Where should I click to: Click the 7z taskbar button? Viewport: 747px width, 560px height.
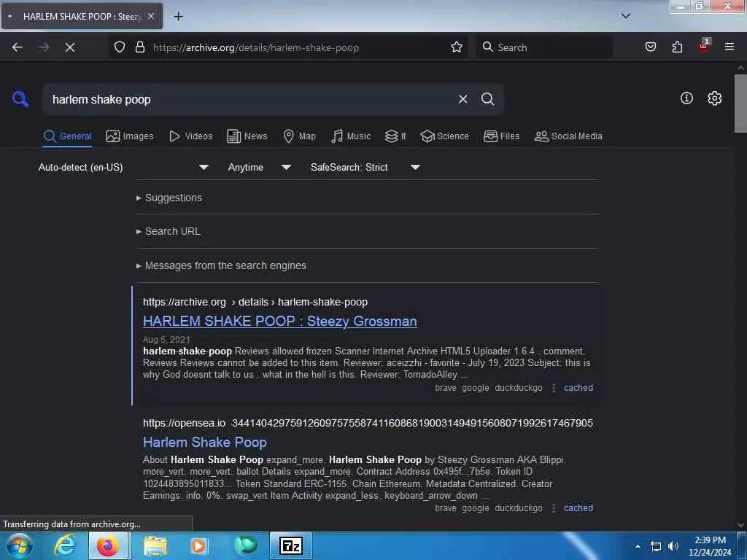click(290, 545)
